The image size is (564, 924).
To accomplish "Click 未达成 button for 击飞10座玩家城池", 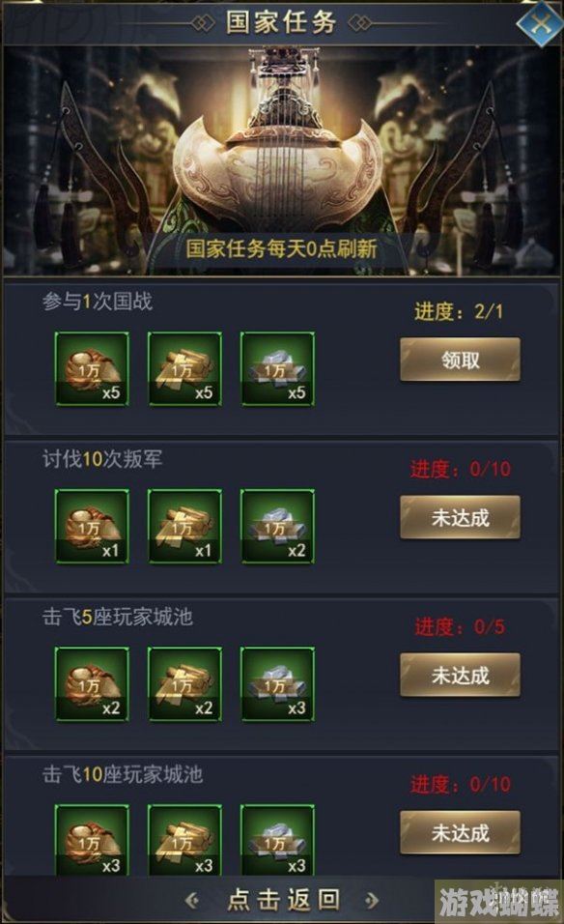I will 460,832.
